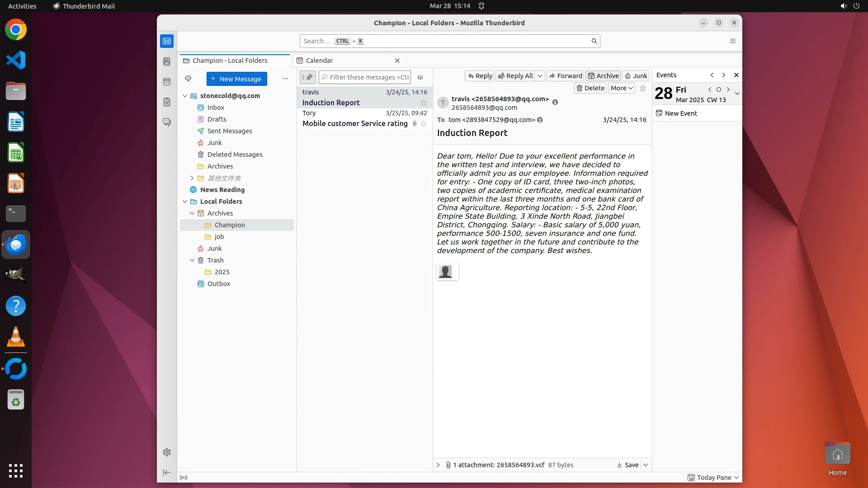Open the Address Book space icon
Screen dimensions: 868x488
[x=167, y=61]
